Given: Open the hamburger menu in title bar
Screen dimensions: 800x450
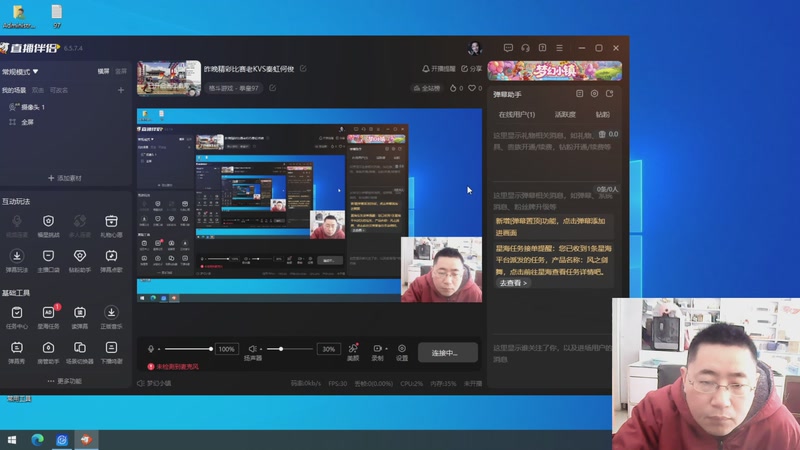Looking at the screenshot, I should click(560, 48).
